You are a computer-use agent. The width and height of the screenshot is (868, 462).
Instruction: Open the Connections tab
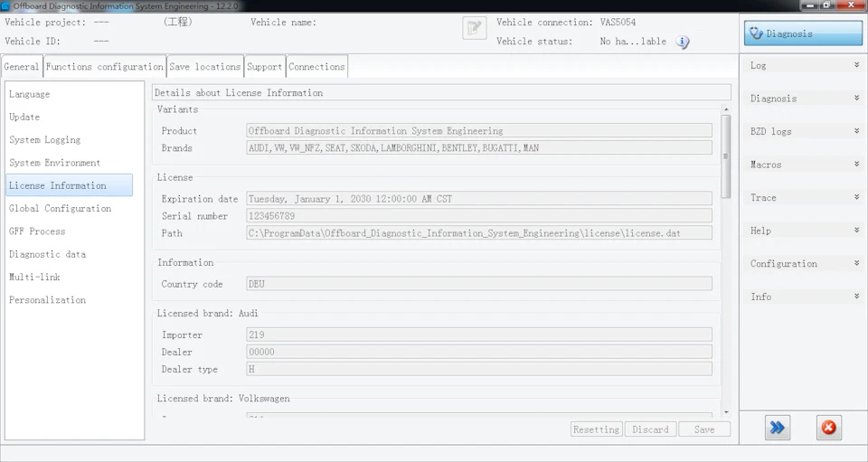[x=316, y=66]
